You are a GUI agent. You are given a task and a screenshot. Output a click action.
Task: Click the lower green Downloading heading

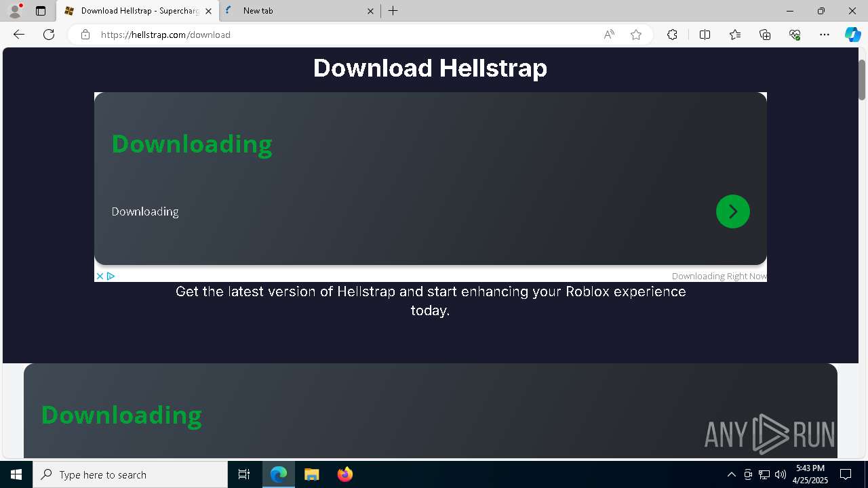(x=121, y=415)
